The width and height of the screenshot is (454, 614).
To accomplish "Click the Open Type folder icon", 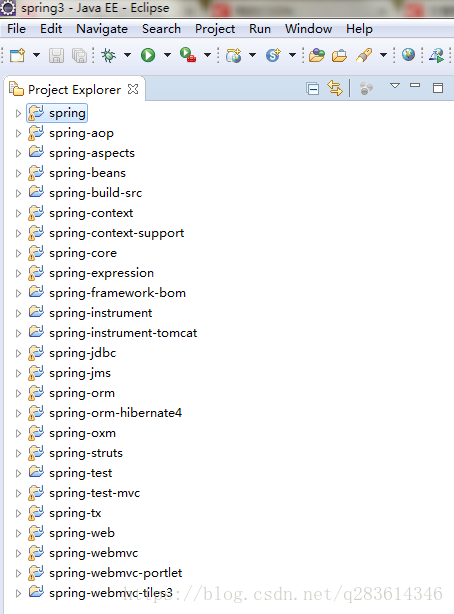I will (x=317, y=55).
